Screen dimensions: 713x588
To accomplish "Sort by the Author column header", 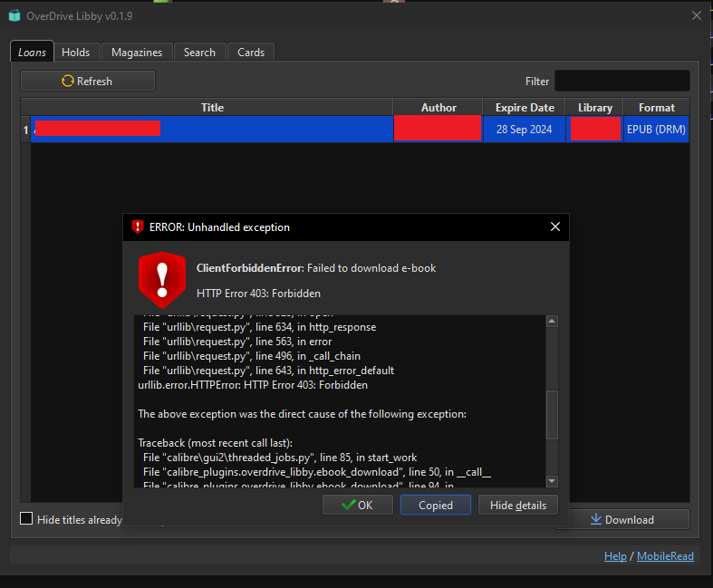I will pos(438,108).
